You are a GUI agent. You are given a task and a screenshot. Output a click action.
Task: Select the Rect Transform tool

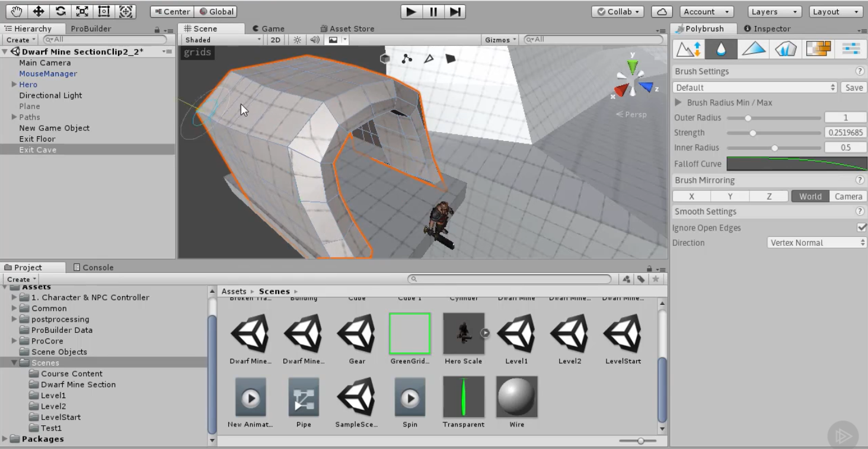104,11
